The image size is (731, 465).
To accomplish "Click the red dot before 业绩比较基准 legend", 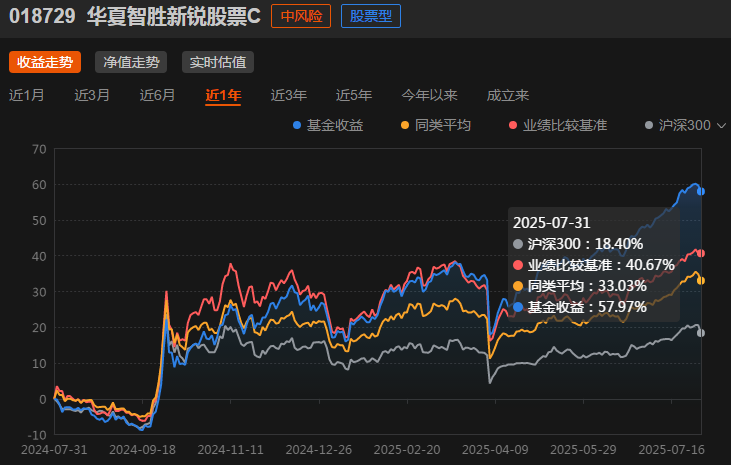I will click(513, 125).
